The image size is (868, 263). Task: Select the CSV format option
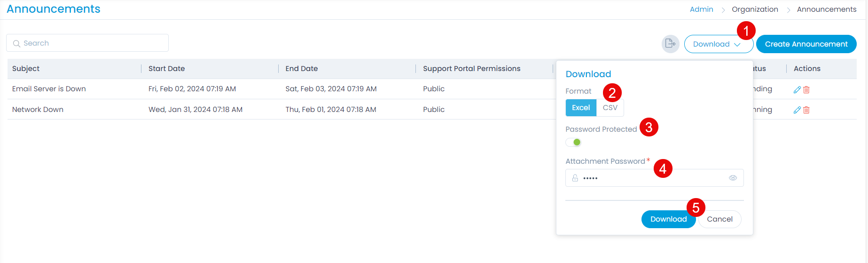[610, 108]
